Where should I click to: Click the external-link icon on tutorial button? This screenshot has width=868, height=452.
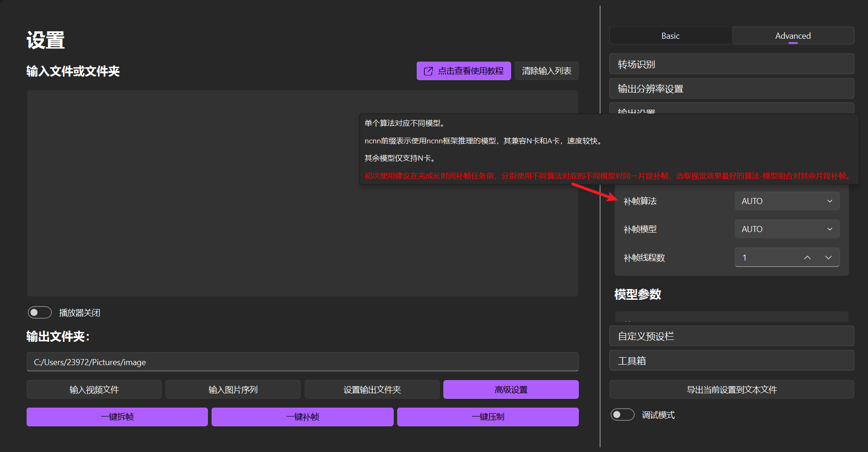click(428, 71)
